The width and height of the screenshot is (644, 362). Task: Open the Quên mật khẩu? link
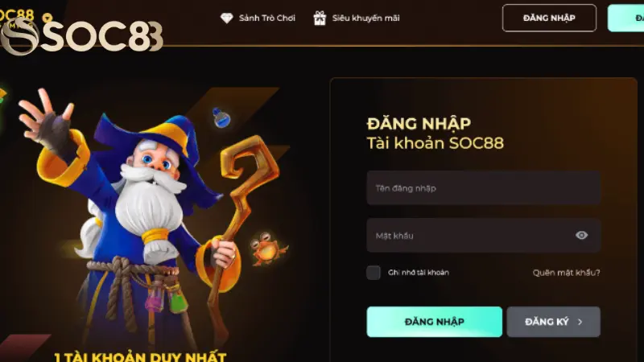[x=566, y=273]
